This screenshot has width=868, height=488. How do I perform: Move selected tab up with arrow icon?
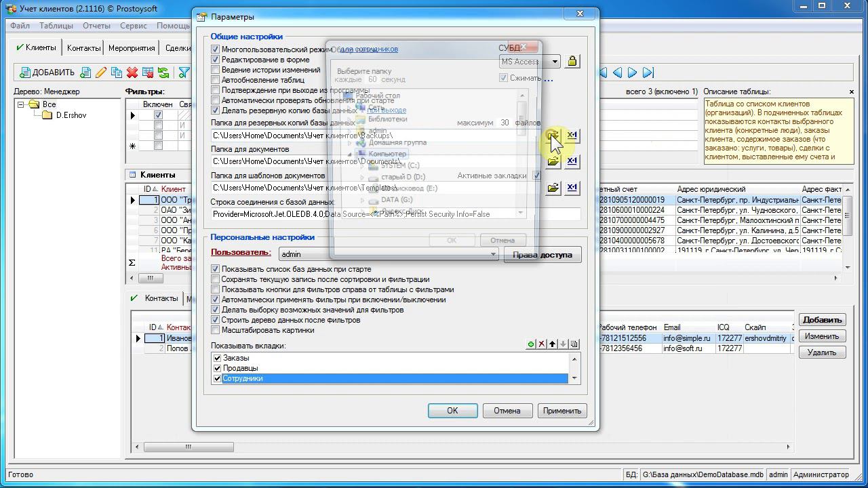coord(553,344)
